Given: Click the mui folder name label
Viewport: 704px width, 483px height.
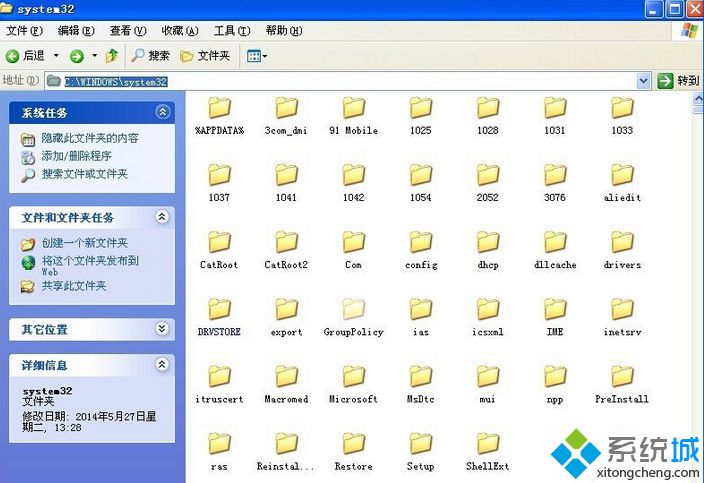Looking at the screenshot, I should (488, 399).
